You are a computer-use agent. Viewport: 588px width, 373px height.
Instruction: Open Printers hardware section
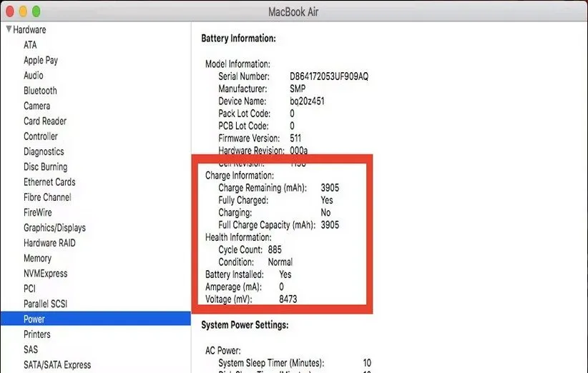tap(37, 334)
